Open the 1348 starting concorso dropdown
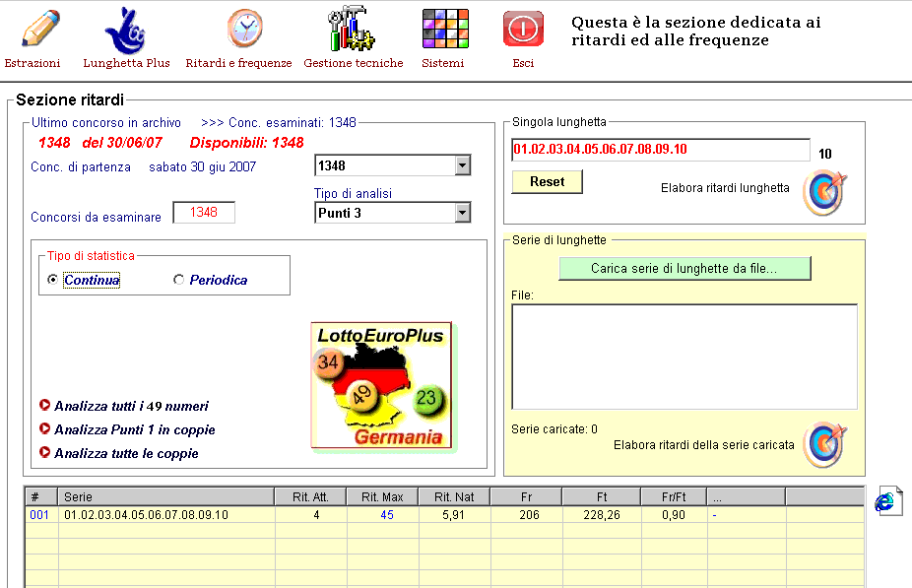The width and height of the screenshot is (912, 588). [462, 165]
